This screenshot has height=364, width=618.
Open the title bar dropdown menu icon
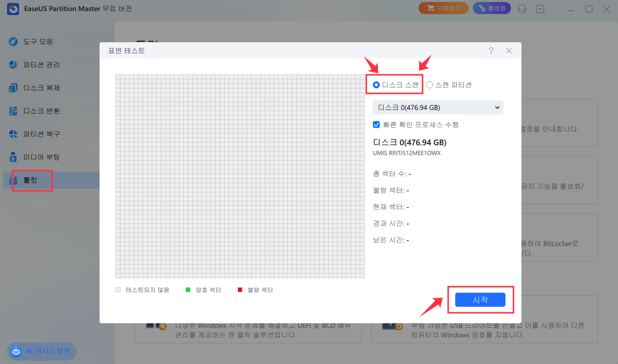(x=540, y=9)
